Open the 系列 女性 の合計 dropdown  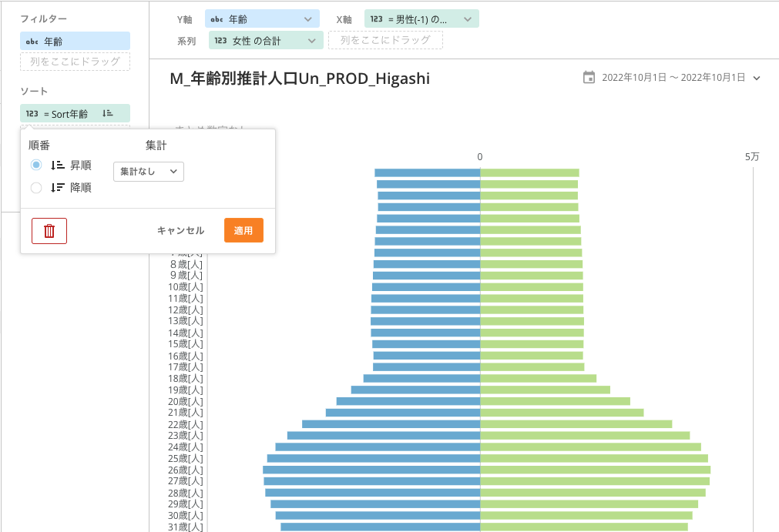(266, 39)
